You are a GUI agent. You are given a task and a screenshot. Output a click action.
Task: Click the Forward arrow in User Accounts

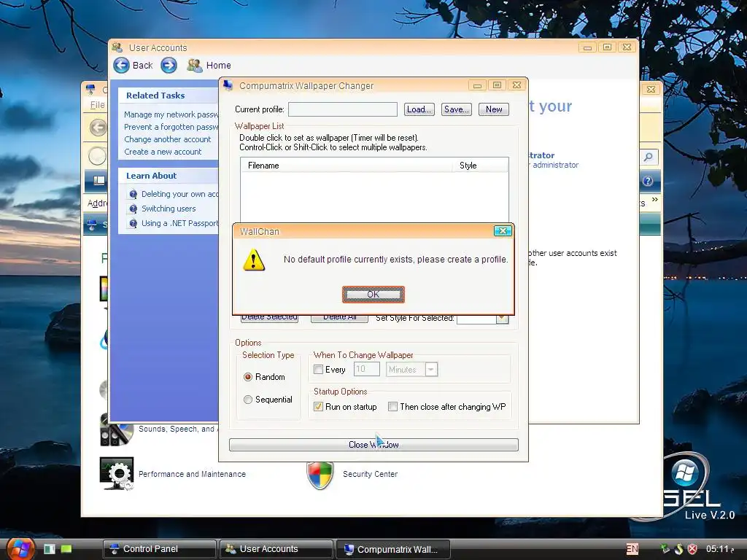tap(169, 65)
